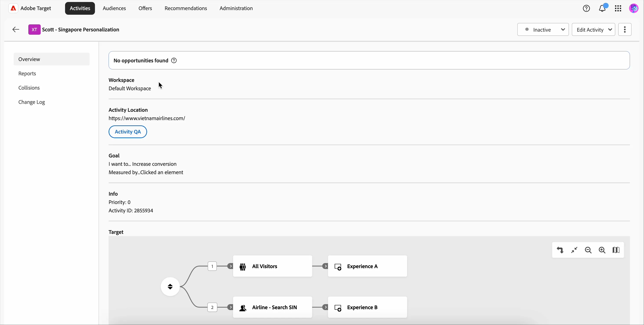Click the Default Workspace text
This screenshot has height=325, width=644.
[x=130, y=88]
